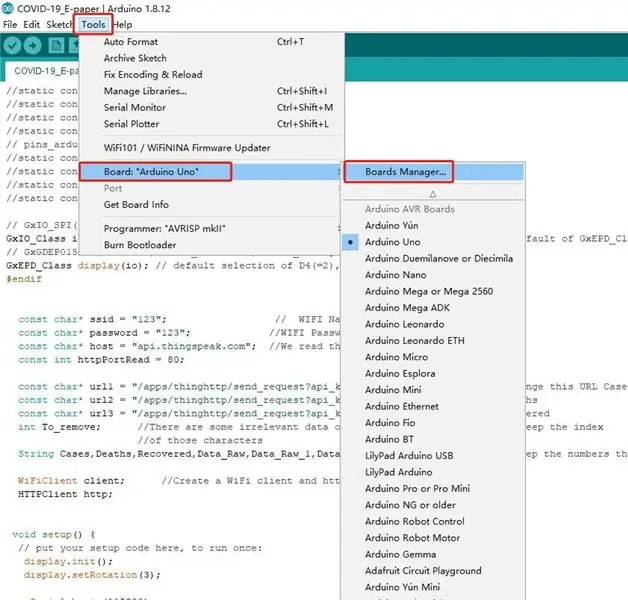Click the scroll-up triangle in board list
Image resolution: width=628 pixels, height=600 pixels.
(433, 194)
